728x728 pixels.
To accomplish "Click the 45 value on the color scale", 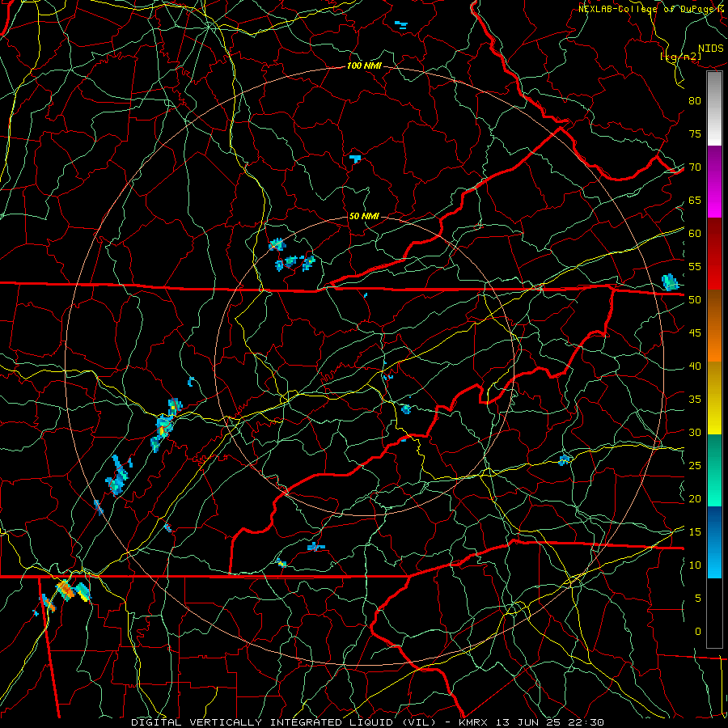I will [695, 333].
